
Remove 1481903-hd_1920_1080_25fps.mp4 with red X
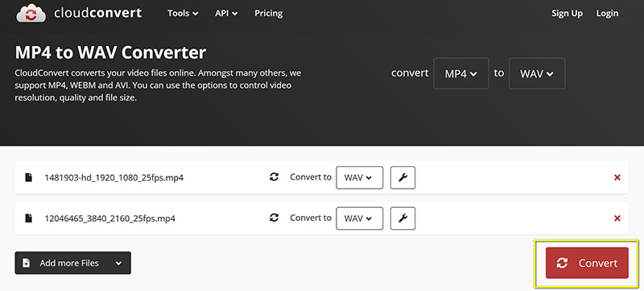pos(617,177)
